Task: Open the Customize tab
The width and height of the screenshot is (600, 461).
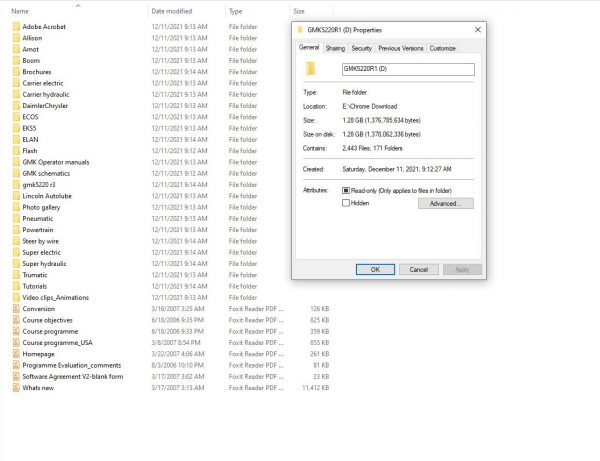Action: click(442, 48)
